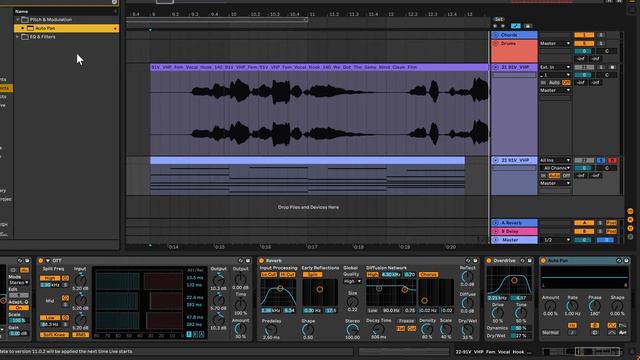This screenshot has width=640, height=360.
Task: Unfold the Chords track
Action: click(x=496, y=35)
